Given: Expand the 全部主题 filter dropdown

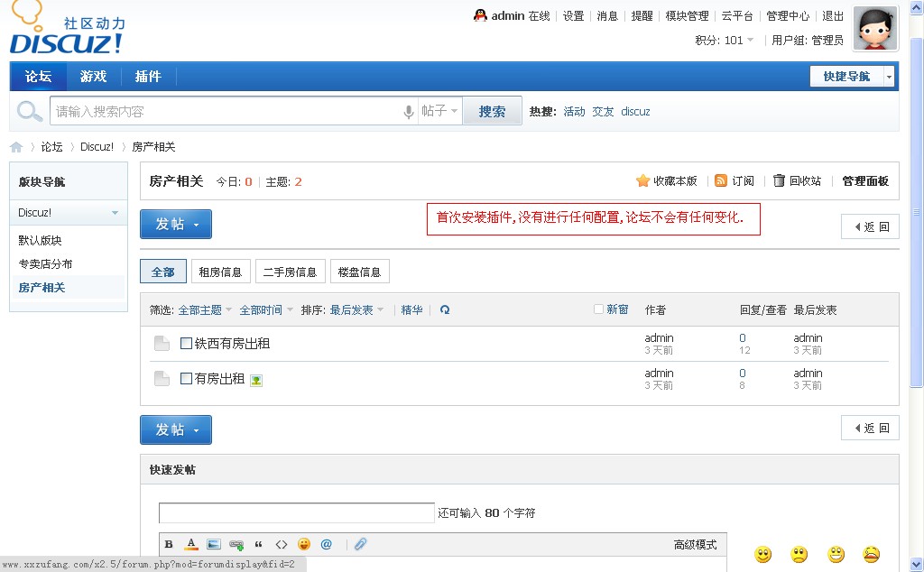Looking at the screenshot, I should tap(205, 309).
